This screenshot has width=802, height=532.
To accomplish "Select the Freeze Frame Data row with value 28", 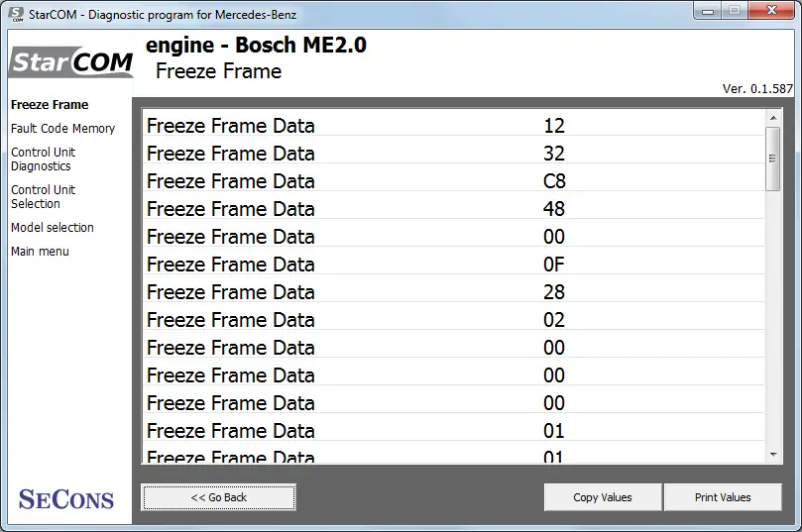I will tap(454, 292).
